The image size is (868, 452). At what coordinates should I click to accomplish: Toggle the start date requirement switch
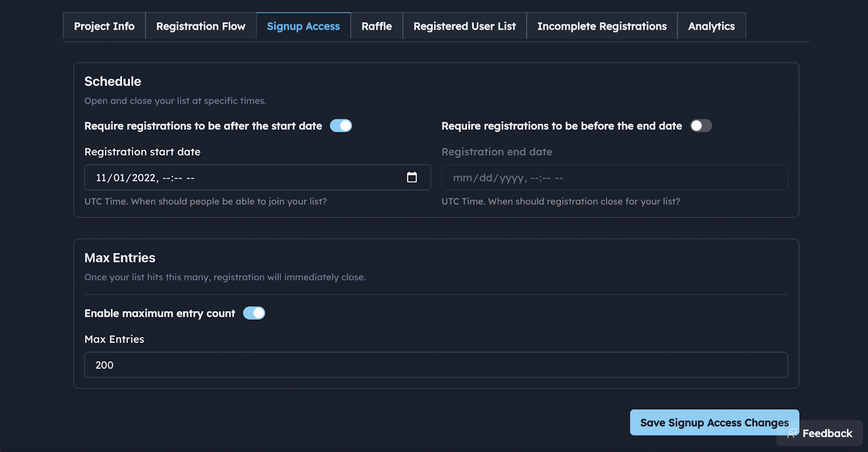pos(341,126)
